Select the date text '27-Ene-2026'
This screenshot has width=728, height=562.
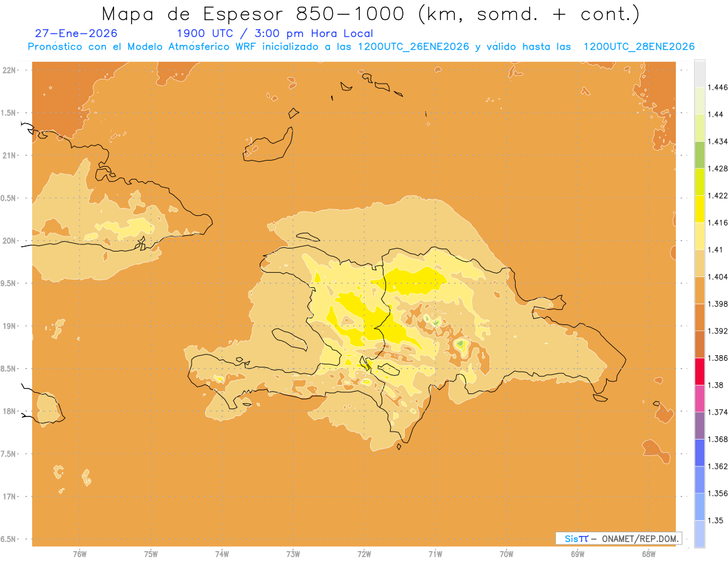[x=76, y=33]
